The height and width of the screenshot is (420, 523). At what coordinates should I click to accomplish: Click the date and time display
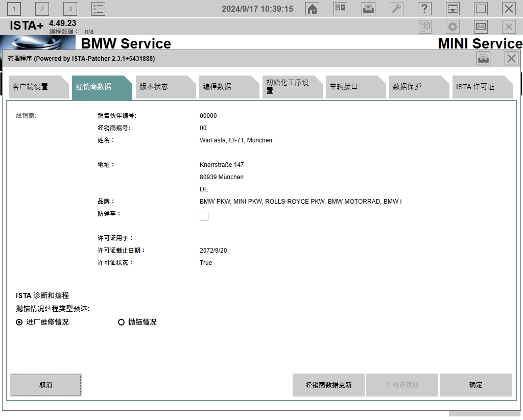point(257,9)
